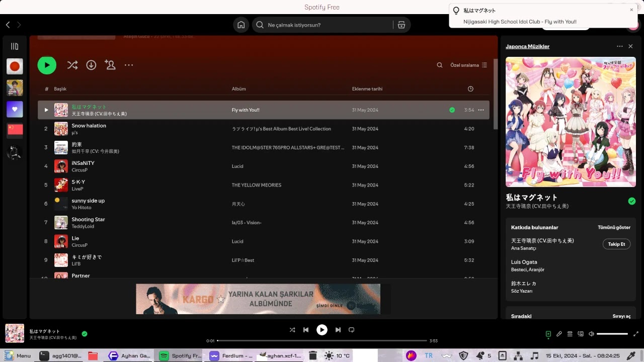Play the playlist with big green button
Image resolution: width=644 pixels, height=362 pixels.
pyautogui.click(x=47, y=65)
